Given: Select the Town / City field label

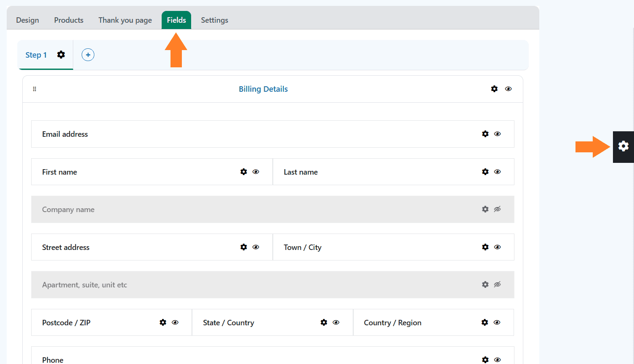Looking at the screenshot, I should pos(303,247).
